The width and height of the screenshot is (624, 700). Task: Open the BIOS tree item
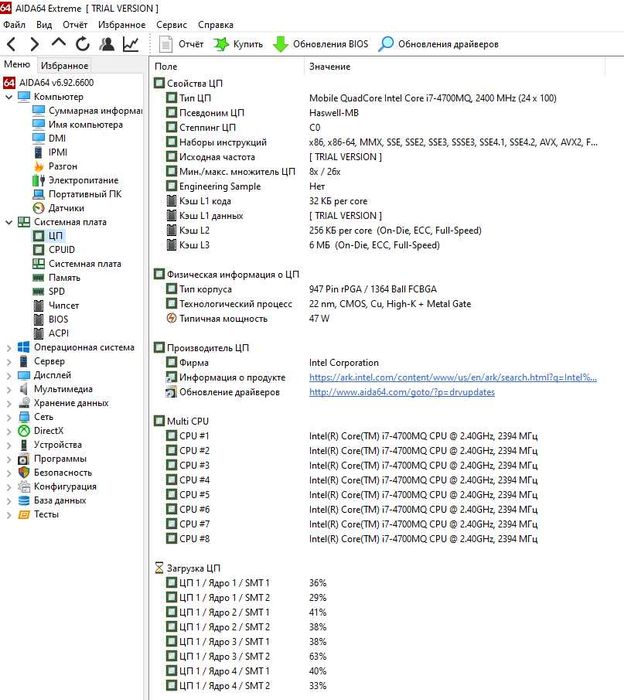51,319
